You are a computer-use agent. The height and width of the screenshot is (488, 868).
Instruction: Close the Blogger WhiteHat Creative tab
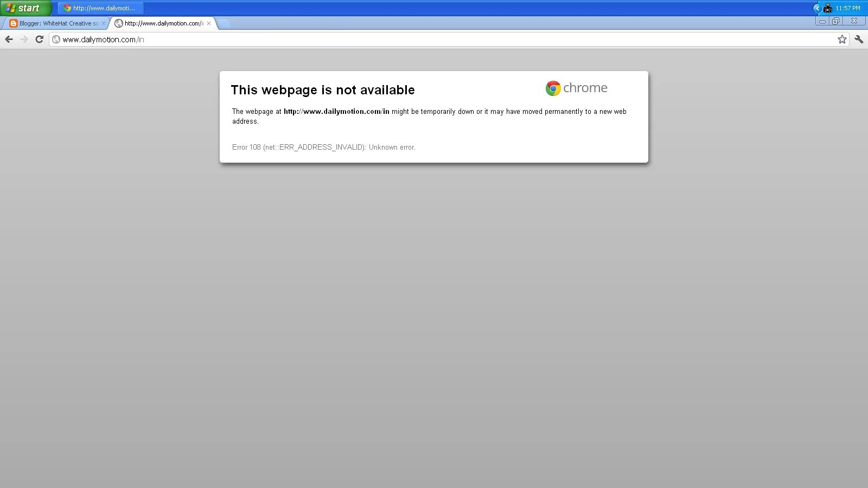(x=103, y=23)
